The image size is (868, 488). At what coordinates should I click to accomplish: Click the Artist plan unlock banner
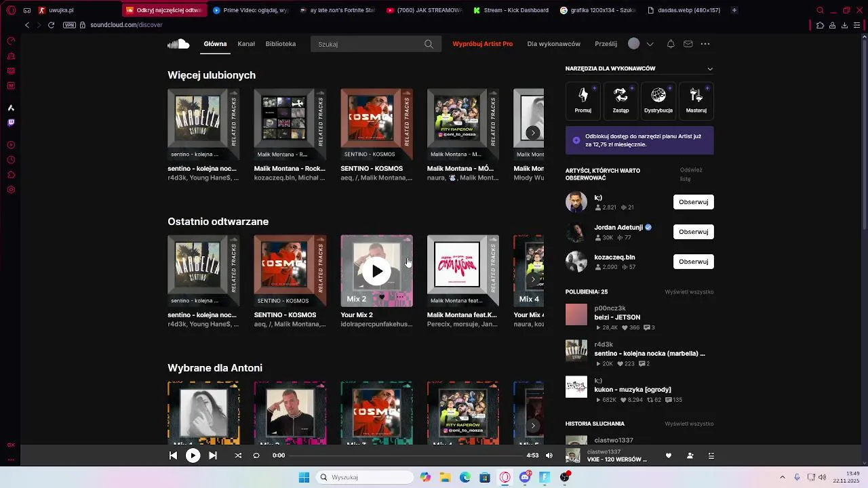[639, 140]
